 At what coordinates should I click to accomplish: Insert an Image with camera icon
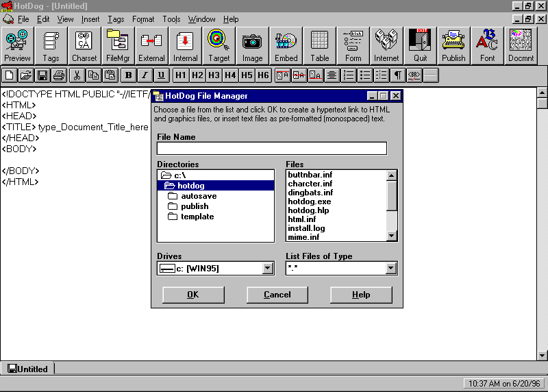click(252, 46)
